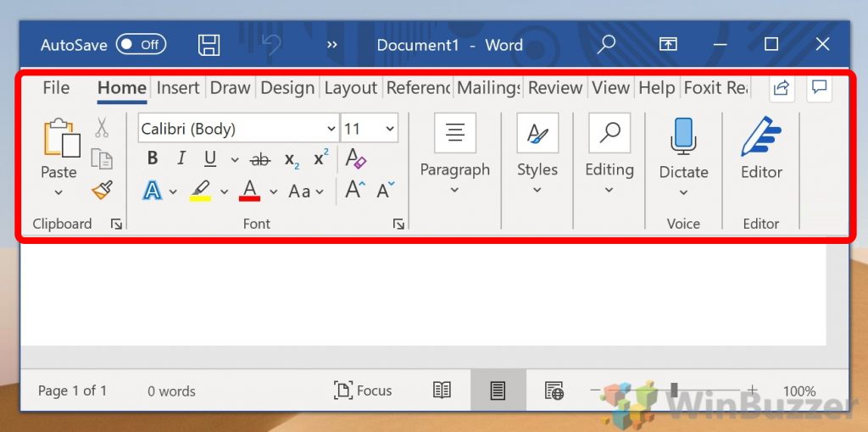The height and width of the screenshot is (432, 868).
Task: Click the Format Painter brush icon
Action: pyautogui.click(x=102, y=190)
